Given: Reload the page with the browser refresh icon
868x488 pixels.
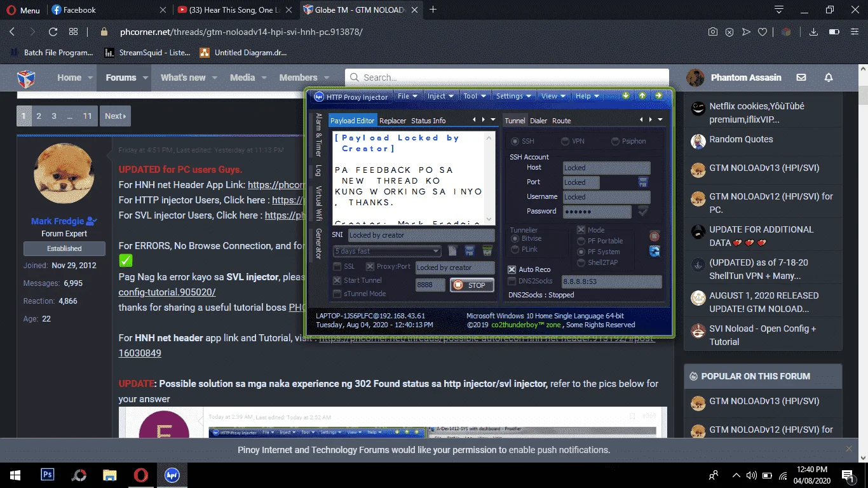Looking at the screenshot, I should click(x=53, y=32).
